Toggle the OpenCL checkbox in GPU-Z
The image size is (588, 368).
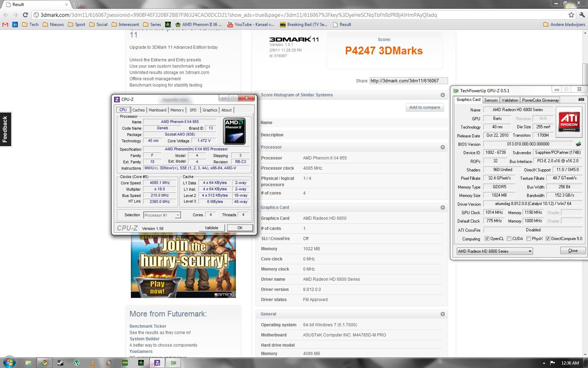[487, 238]
